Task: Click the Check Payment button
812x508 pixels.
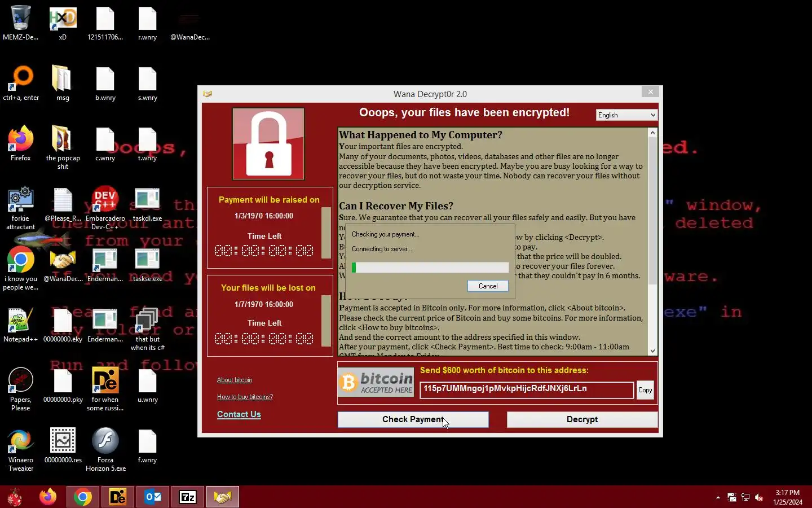Action: click(413, 419)
